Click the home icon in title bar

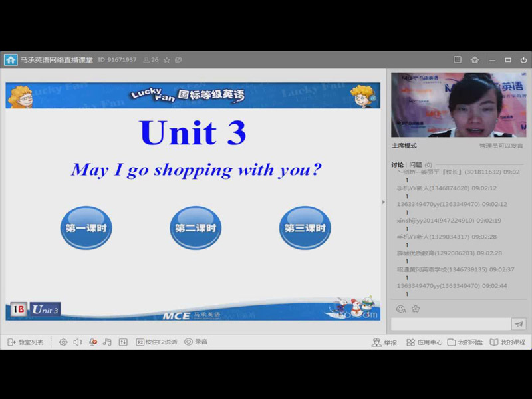pos(11,60)
